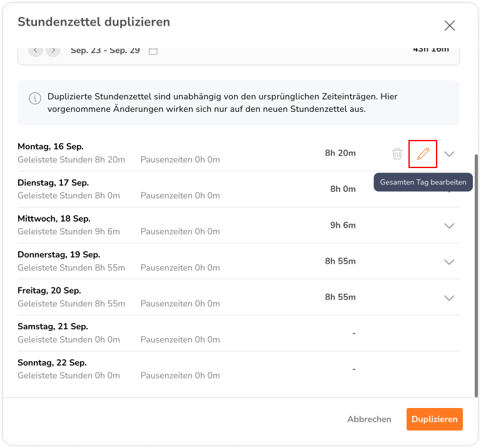Image resolution: width=481 pixels, height=448 pixels.
Task: Click the Duplizieren button
Action: (434, 419)
